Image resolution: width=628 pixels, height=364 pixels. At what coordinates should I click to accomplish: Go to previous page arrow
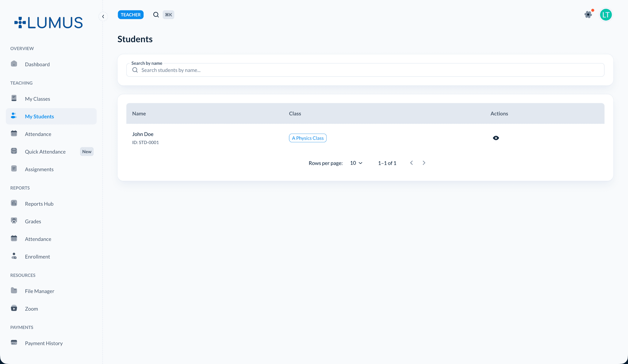coord(412,163)
